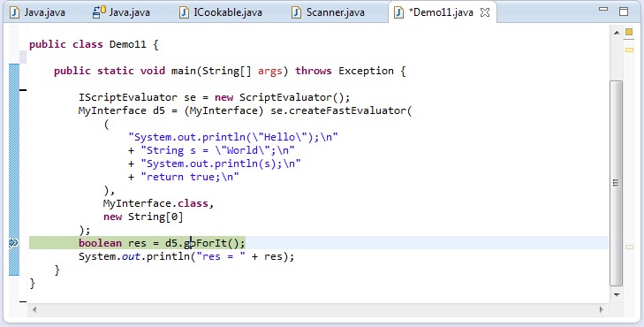Click the string literal printing \"Hello\"

[x=233, y=137]
